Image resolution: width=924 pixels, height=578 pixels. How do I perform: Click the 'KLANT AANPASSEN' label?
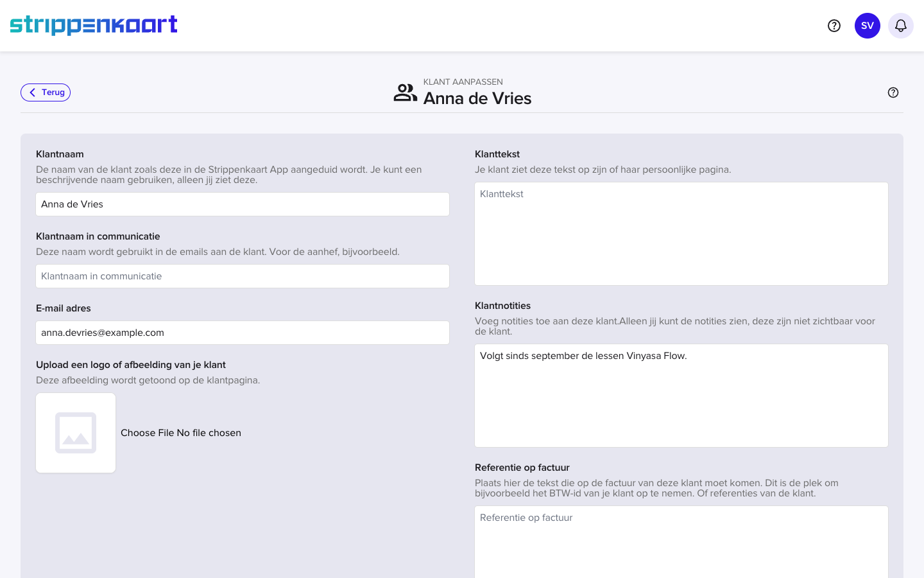[463, 82]
